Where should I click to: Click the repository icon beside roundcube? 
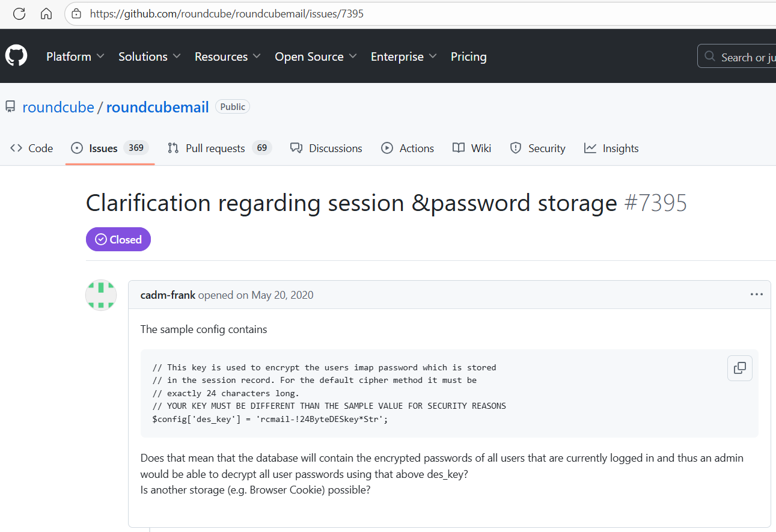pyautogui.click(x=10, y=107)
